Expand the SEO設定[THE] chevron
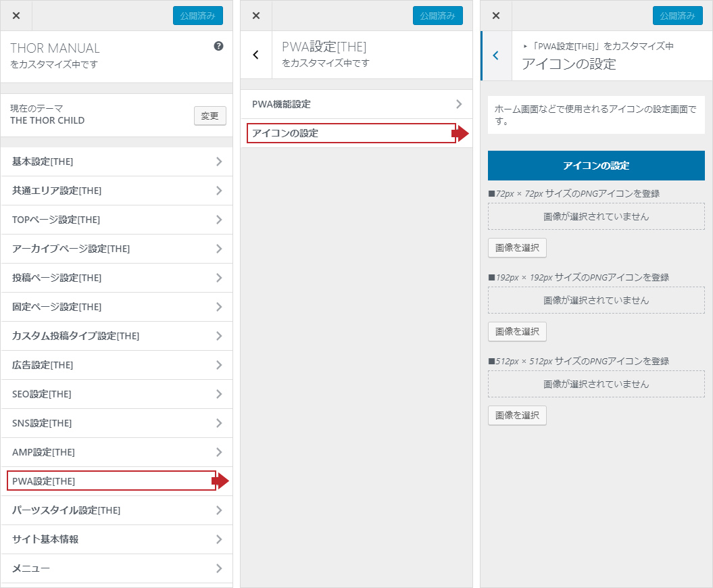The width and height of the screenshot is (713, 588). [x=219, y=394]
